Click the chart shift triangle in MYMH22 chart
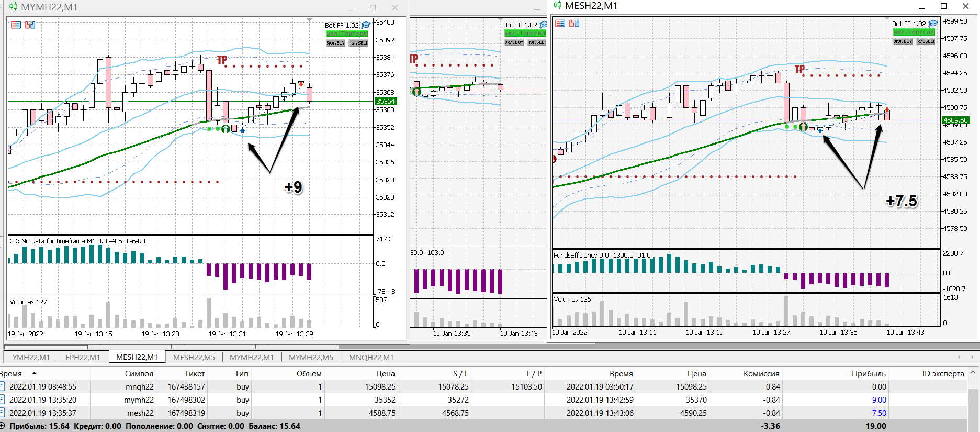The height and width of the screenshot is (432, 980). (310, 20)
